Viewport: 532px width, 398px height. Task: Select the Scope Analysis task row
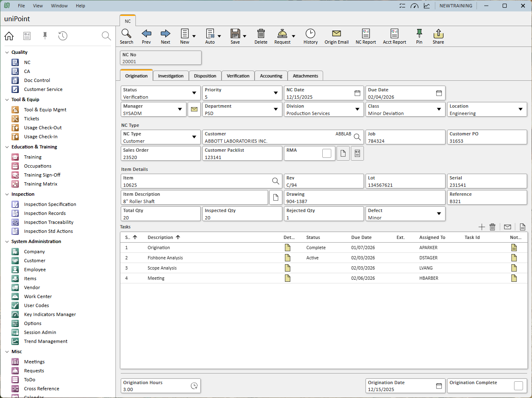tap(324, 268)
